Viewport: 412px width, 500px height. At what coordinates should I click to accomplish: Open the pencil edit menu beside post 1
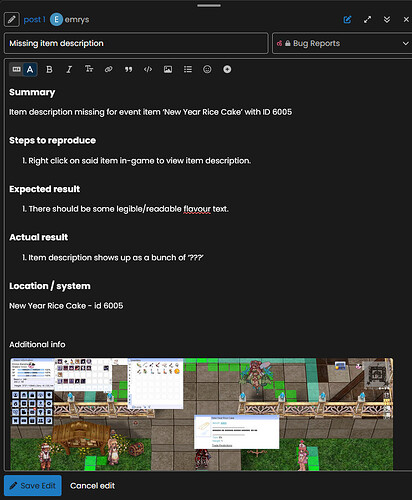coord(12,20)
